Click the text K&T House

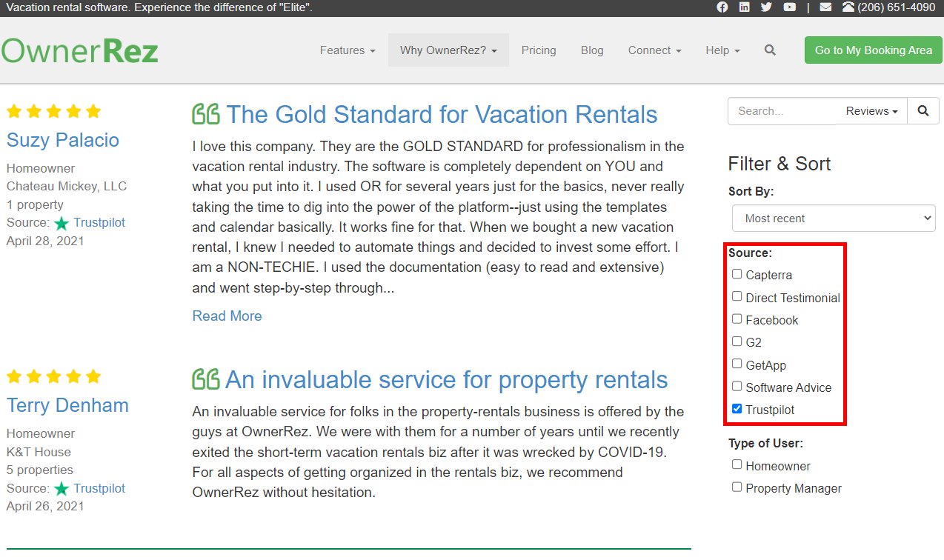click(x=39, y=452)
